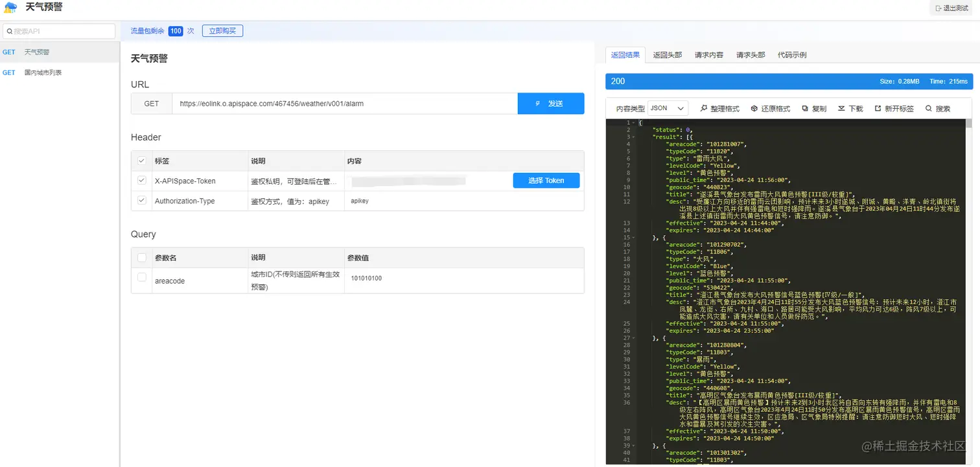
Task: Click the "typeCode": "11B06" JSON line
Action: pyautogui.click(x=699, y=252)
